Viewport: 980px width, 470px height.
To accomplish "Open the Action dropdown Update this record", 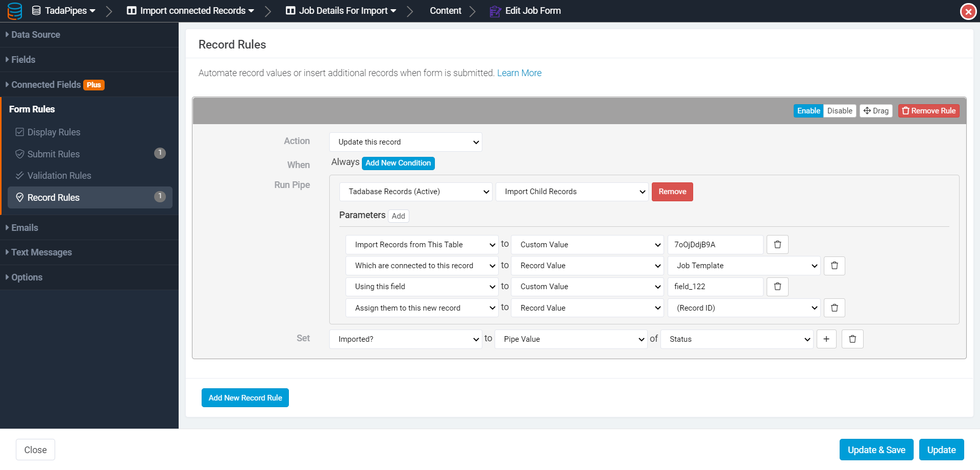I will pos(406,142).
